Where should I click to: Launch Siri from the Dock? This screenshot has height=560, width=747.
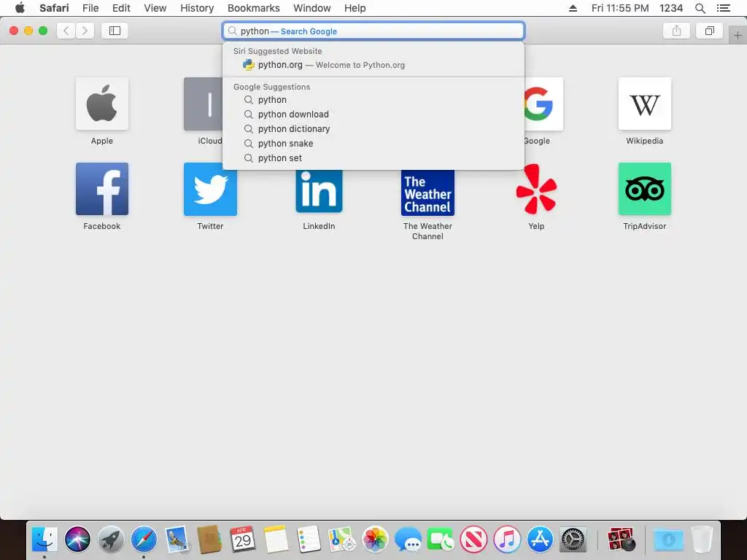point(77,540)
